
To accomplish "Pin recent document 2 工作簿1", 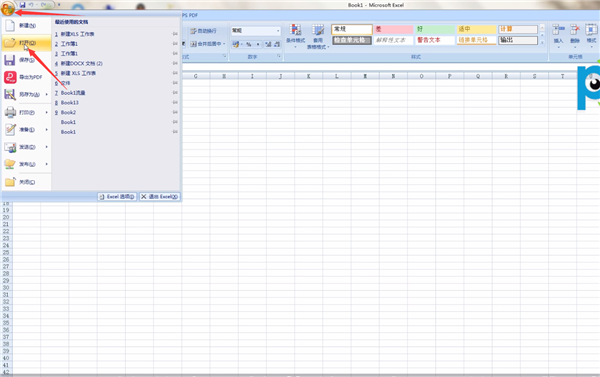I will pos(175,44).
